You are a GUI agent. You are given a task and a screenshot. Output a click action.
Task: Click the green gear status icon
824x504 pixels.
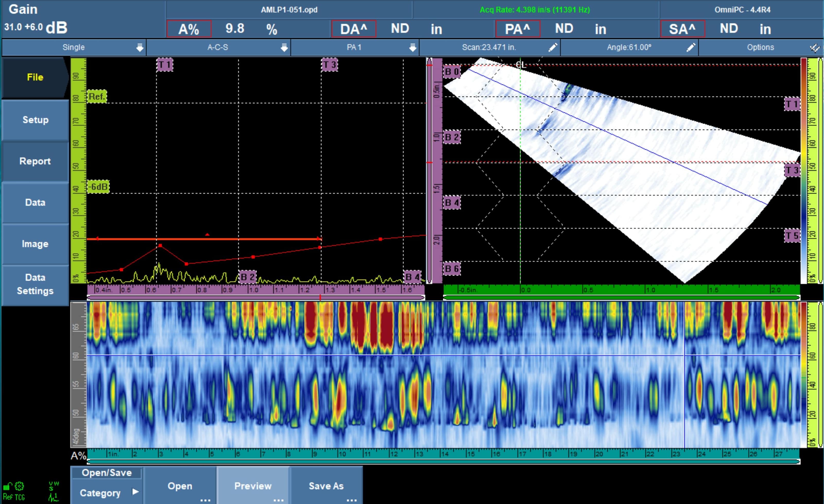(x=19, y=486)
